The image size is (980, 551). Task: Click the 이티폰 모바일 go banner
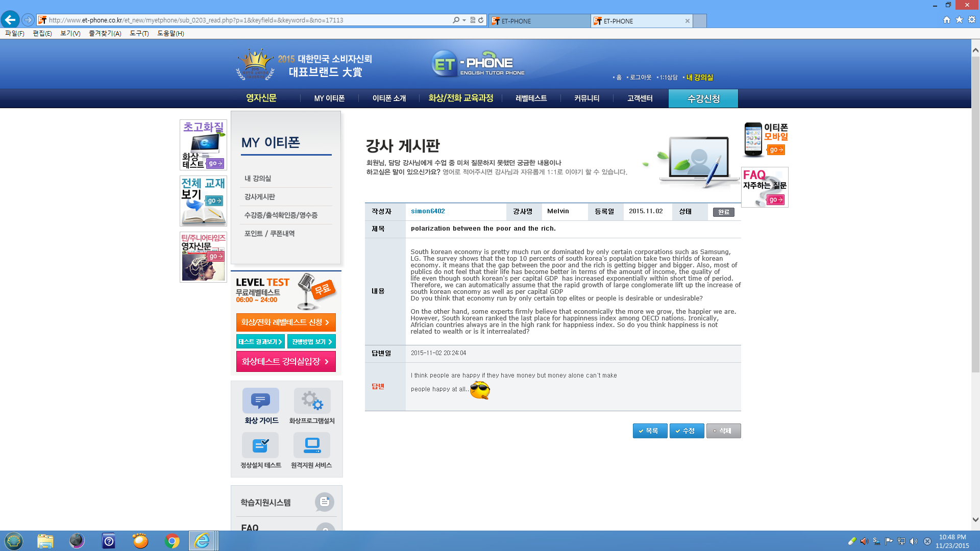[x=775, y=150]
